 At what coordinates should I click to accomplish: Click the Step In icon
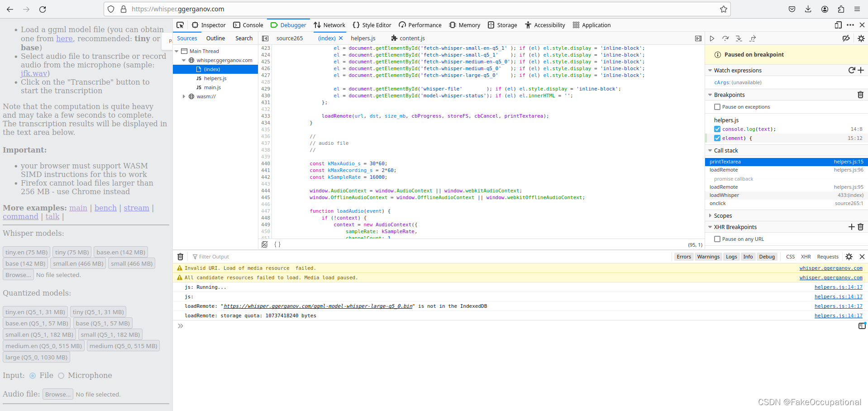739,38
